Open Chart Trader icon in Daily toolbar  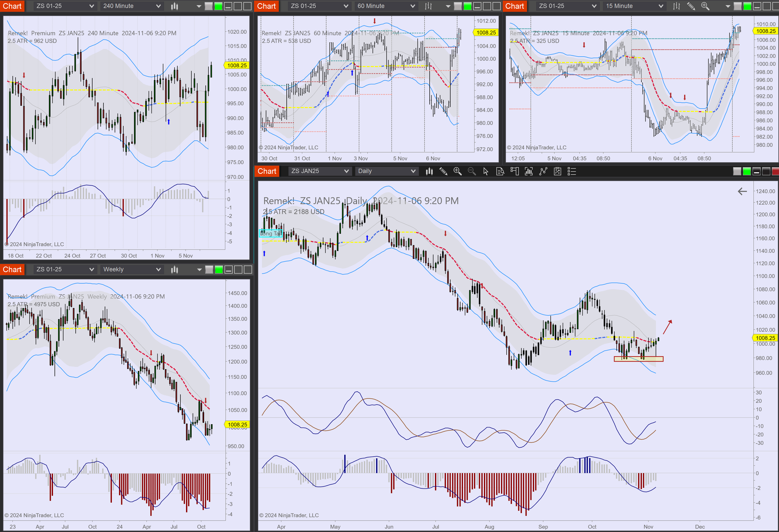click(514, 172)
